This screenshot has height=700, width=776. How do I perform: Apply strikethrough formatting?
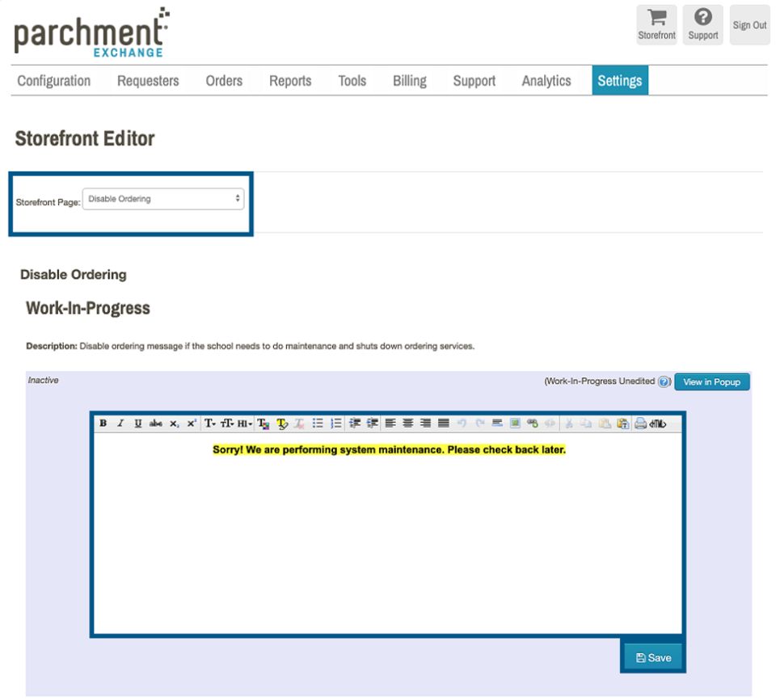click(x=156, y=424)
